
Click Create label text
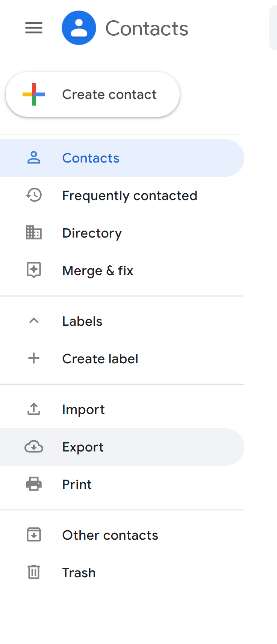[100, 359]
